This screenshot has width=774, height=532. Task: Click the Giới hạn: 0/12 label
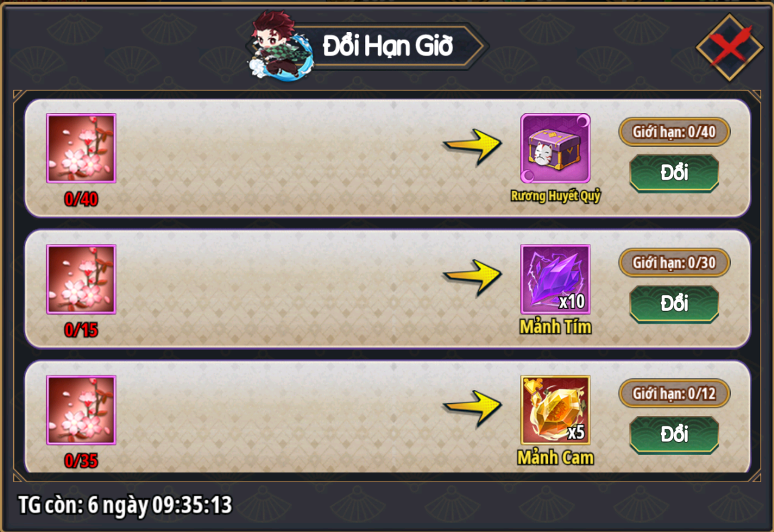click(x=674, y=394)
